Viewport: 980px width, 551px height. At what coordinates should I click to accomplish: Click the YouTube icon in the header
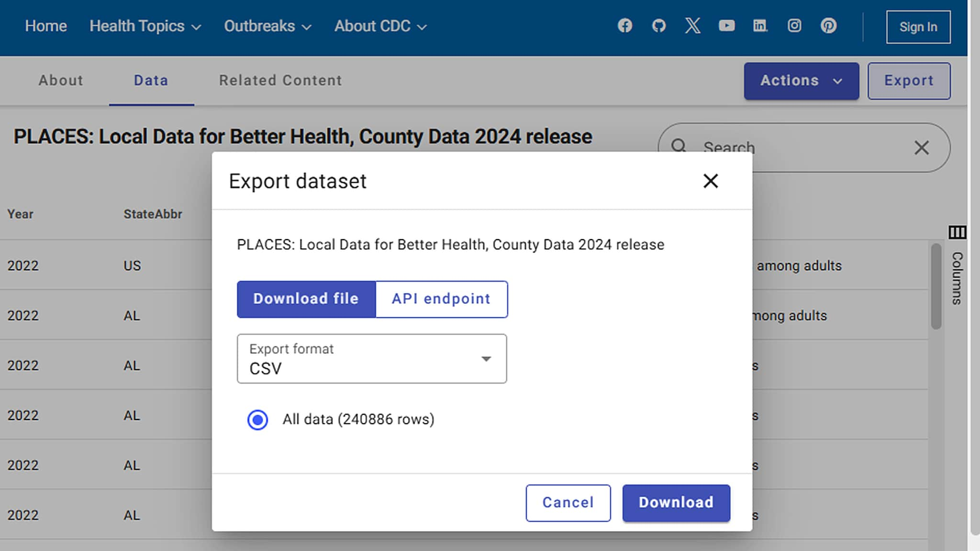tap(726, 25)
